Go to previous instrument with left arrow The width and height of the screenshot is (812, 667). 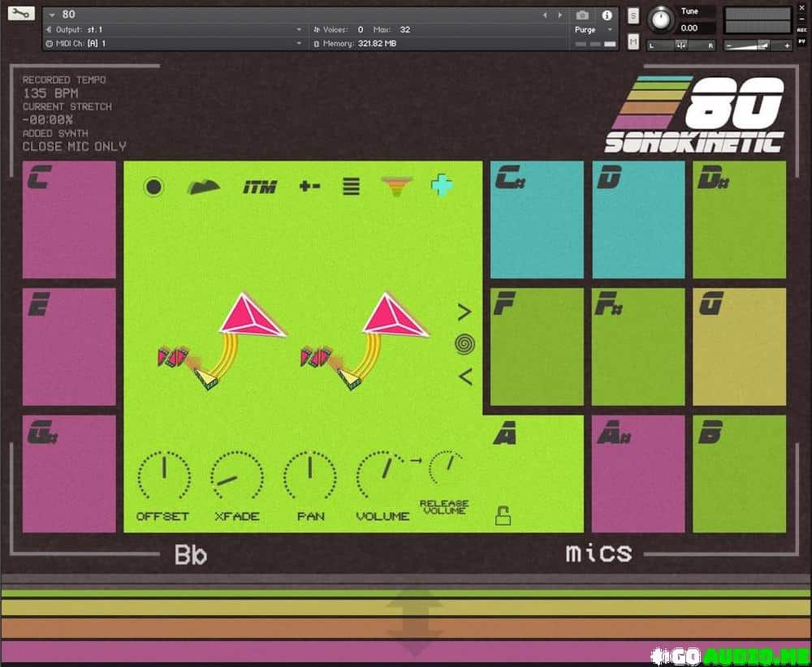[x=545, y=15]
